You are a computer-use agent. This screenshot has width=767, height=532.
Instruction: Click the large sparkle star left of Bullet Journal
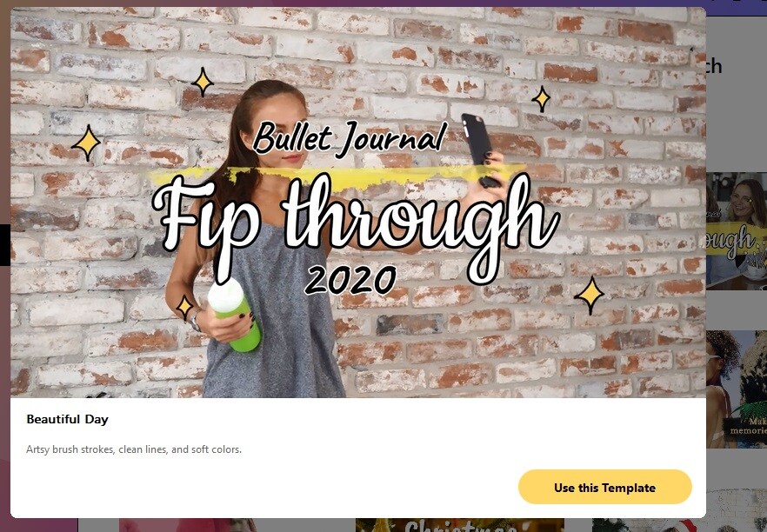(x=87, y=143)
